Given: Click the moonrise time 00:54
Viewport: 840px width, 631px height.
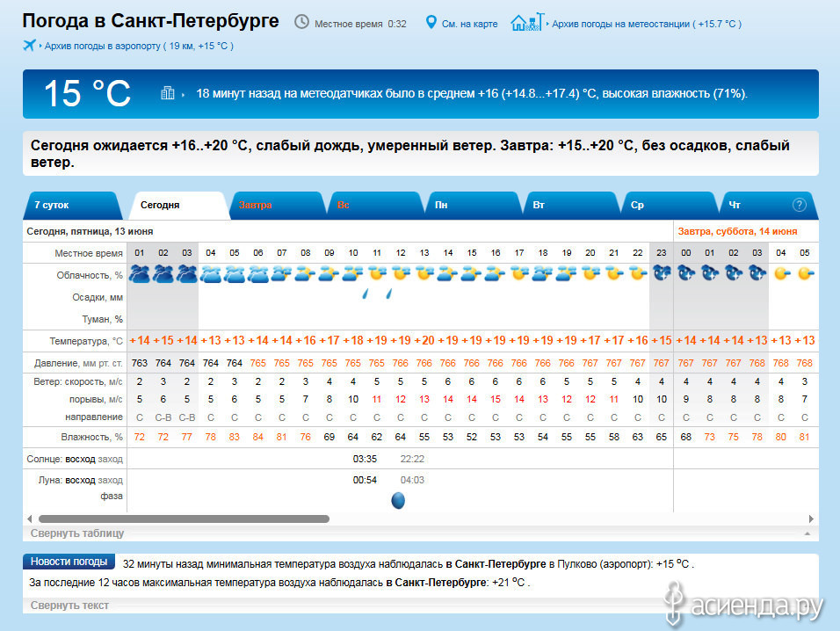Looking at the screenshot, I should tap(365, 480).
